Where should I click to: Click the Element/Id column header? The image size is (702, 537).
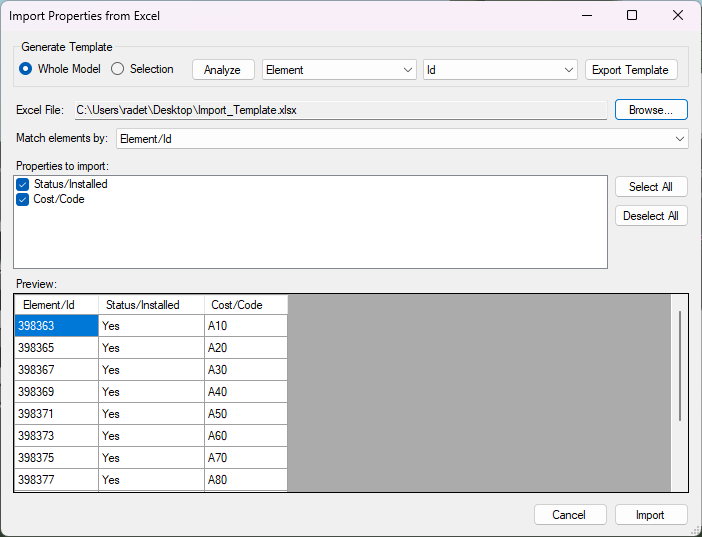pyautogui.click(x=56, y=305)
